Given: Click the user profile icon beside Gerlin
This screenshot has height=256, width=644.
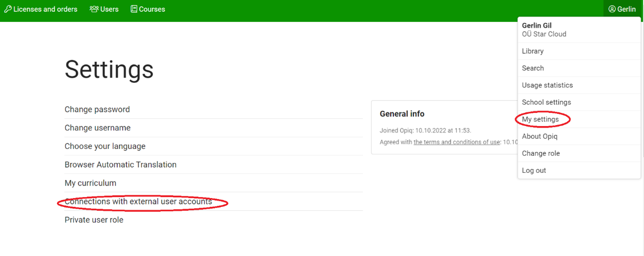Looking at the screenshot, I should (x=612, y=9).
